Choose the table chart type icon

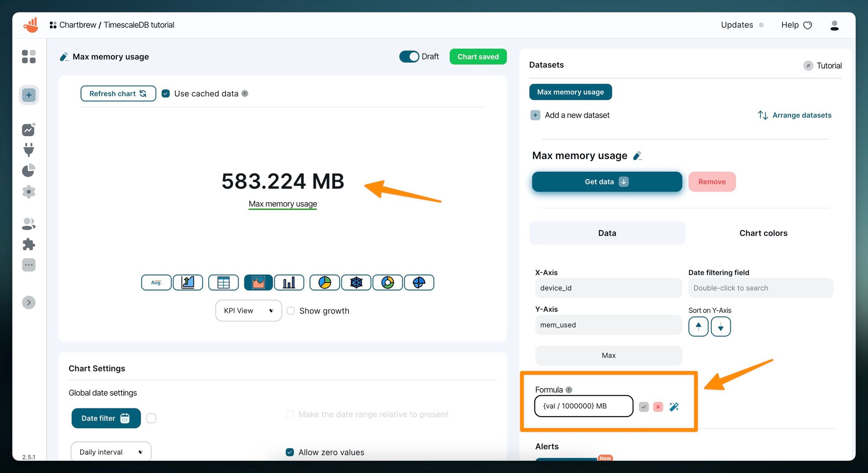point(224,282)
